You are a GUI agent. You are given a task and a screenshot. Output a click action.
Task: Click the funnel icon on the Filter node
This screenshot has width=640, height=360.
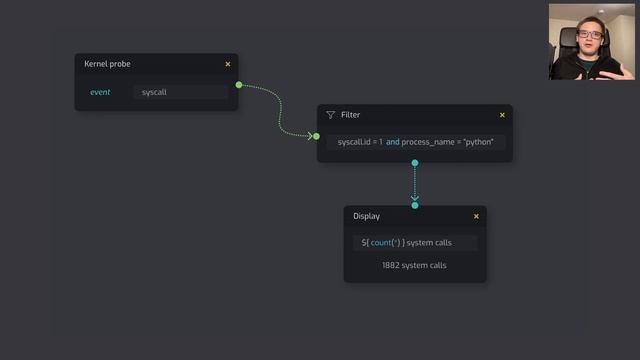tap(331, 115)
